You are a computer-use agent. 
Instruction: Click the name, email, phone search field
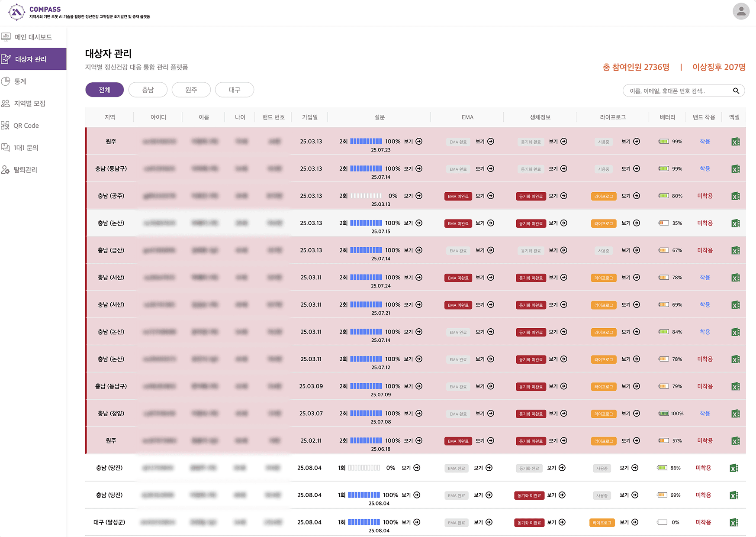(677, 91)
